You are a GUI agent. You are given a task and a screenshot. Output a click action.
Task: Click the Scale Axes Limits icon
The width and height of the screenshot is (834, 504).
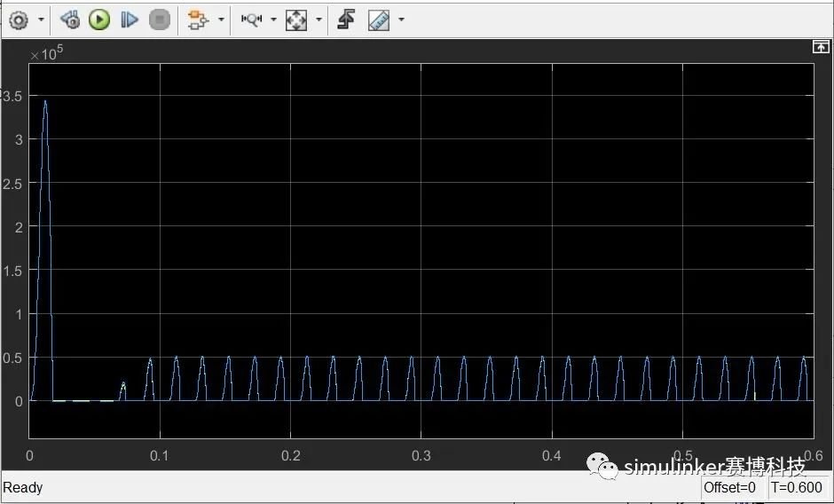[x=296, y=20]
